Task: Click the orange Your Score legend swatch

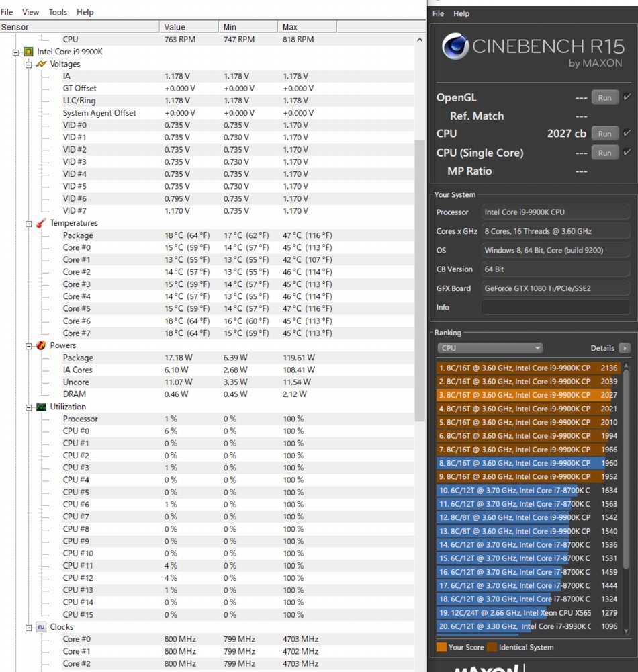Action: [x=441, y=647]
